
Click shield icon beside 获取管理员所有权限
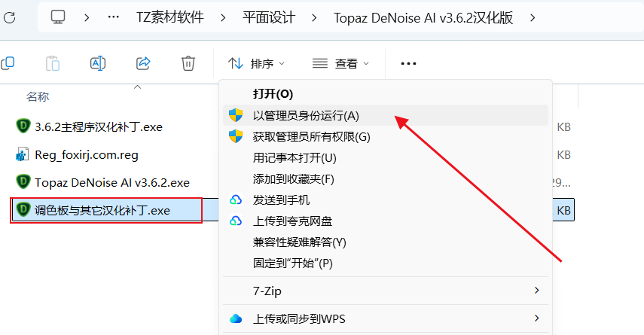click(236, 136)
